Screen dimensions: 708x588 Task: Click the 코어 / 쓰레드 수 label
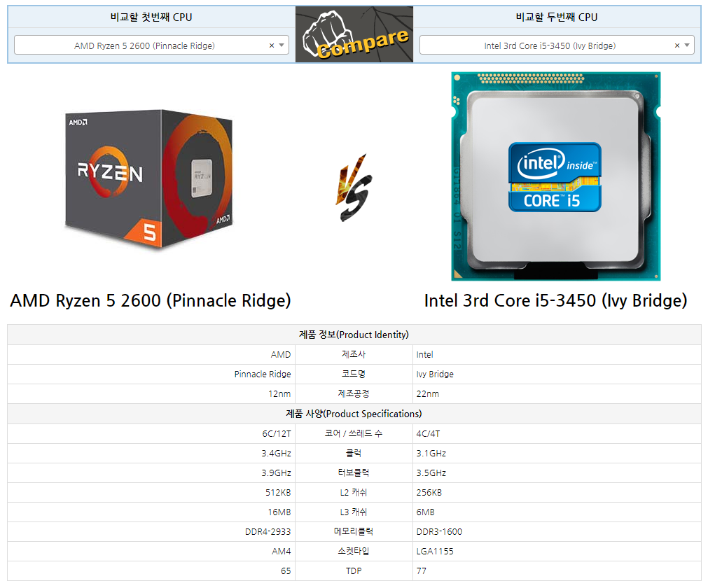pos(354,434)
